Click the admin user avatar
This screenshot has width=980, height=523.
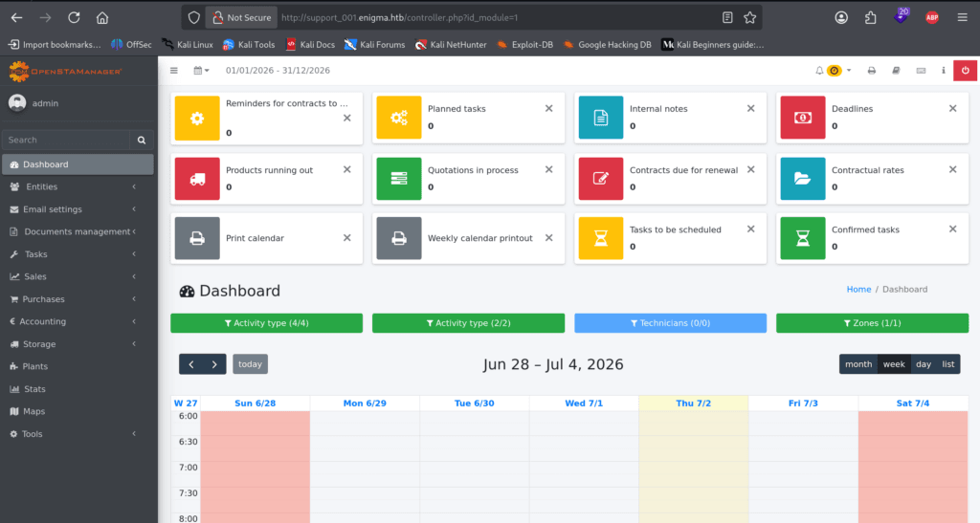pyautogui.click(x=17, y=103)
